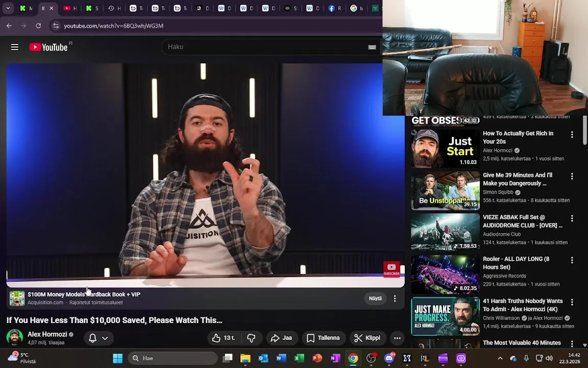Share the video using Jaa
This screenshot has height=368, width=588.
[x=282, y=338]
